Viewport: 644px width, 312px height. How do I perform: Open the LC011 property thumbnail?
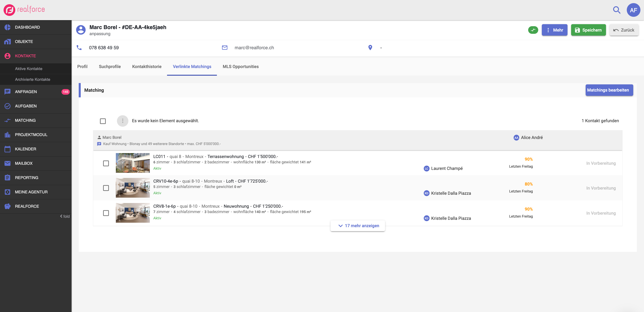pos(133,163)
